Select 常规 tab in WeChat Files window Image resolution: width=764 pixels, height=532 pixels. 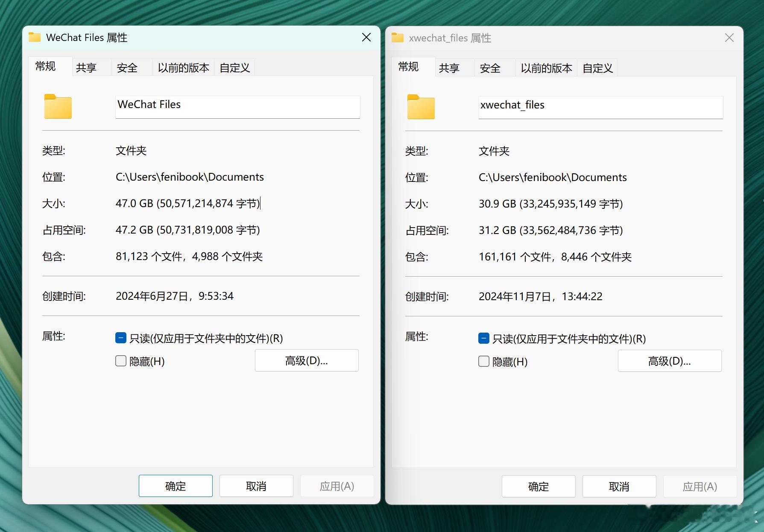tap(50, 67)
